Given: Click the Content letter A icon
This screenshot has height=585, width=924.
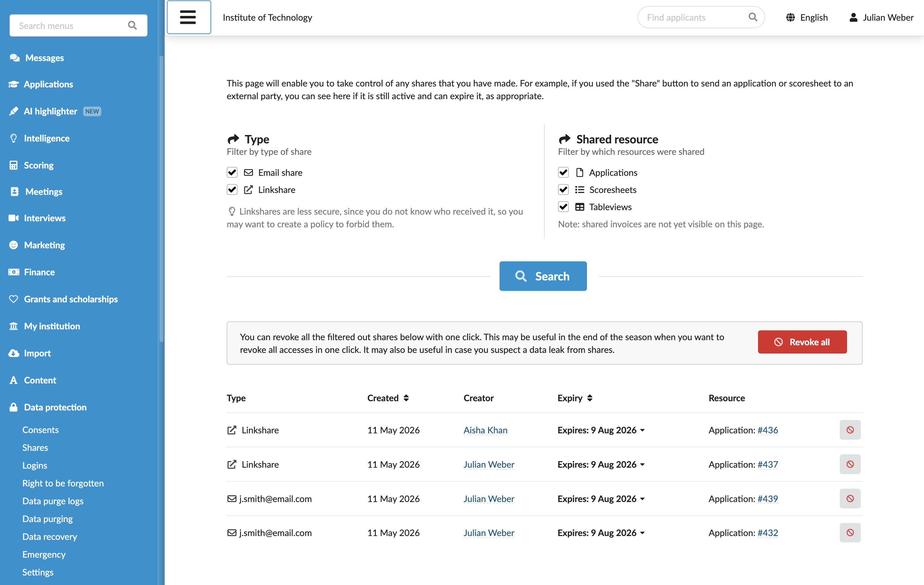Looking at the screenshot, I should point(13,380).
